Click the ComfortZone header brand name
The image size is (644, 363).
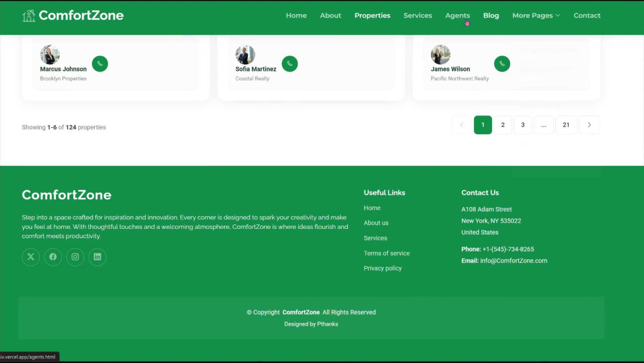coord(81,15)
